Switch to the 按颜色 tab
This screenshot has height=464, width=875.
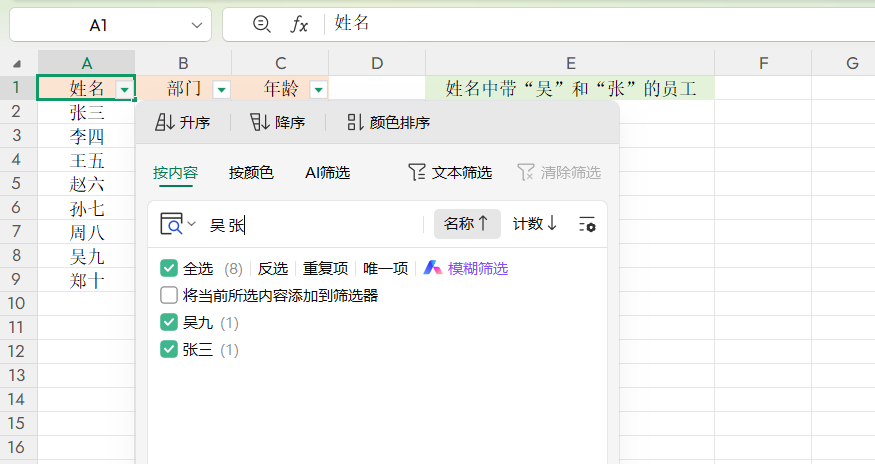click(x=251, y=172)
